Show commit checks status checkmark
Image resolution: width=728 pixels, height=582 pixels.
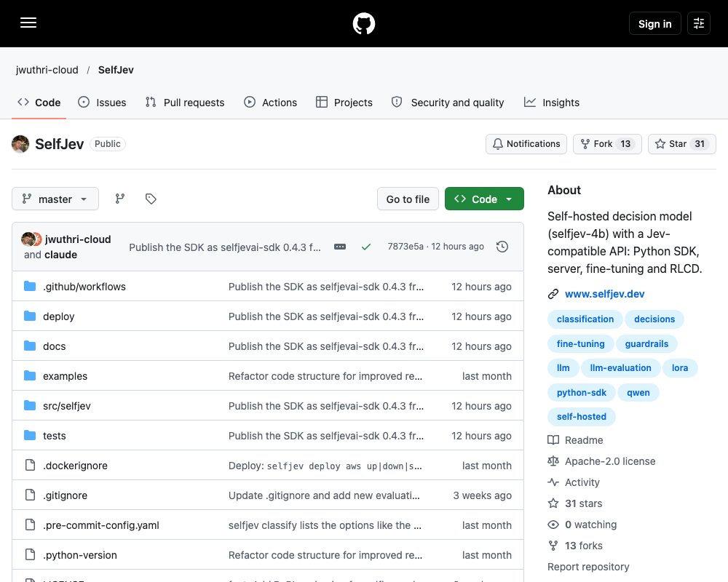366,247
